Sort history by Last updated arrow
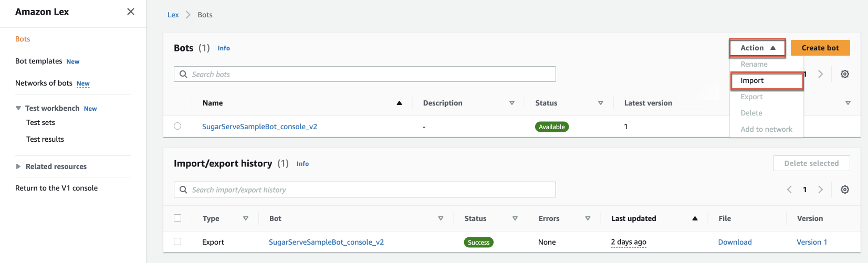The width and height of the screenshot is (868, 263). [695, 218]
